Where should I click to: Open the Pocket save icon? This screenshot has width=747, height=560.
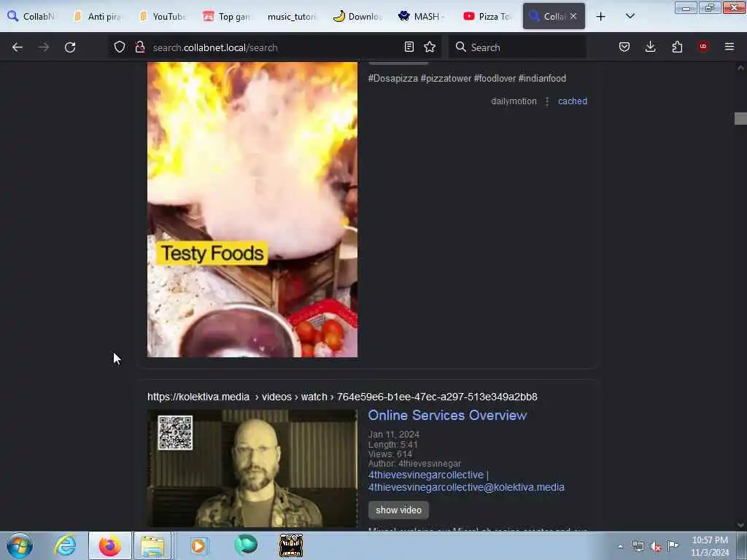624,47
